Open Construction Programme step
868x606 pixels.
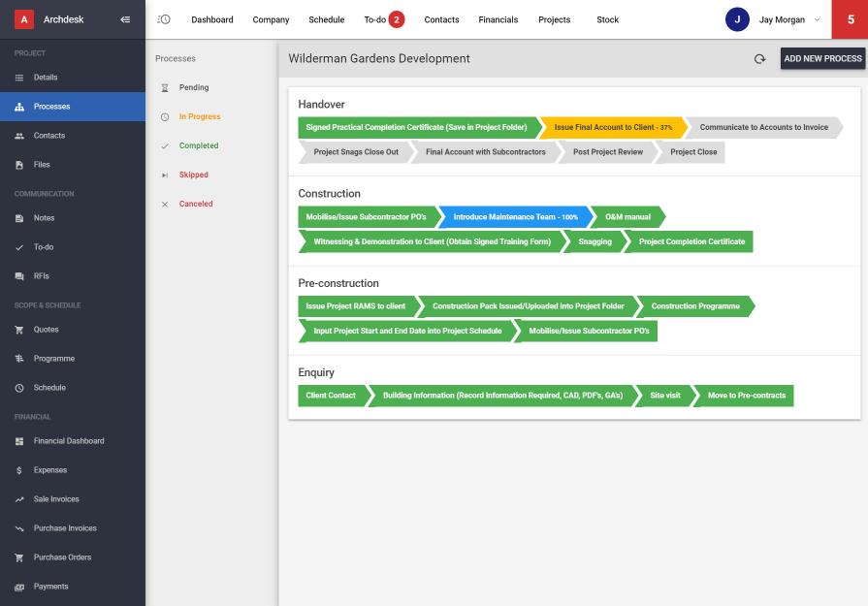[x=695, y=306]
